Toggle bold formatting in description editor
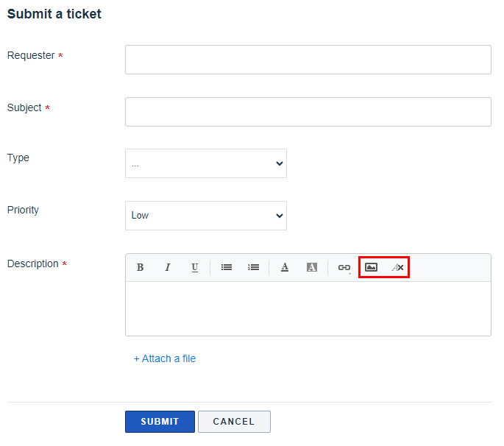Image resolution: width=504 pixels, height=446 pixels. [140, 267]
